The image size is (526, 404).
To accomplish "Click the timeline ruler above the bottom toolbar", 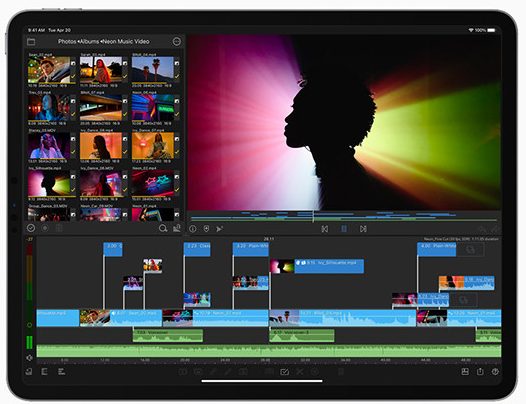I will (x=269, y=360).
